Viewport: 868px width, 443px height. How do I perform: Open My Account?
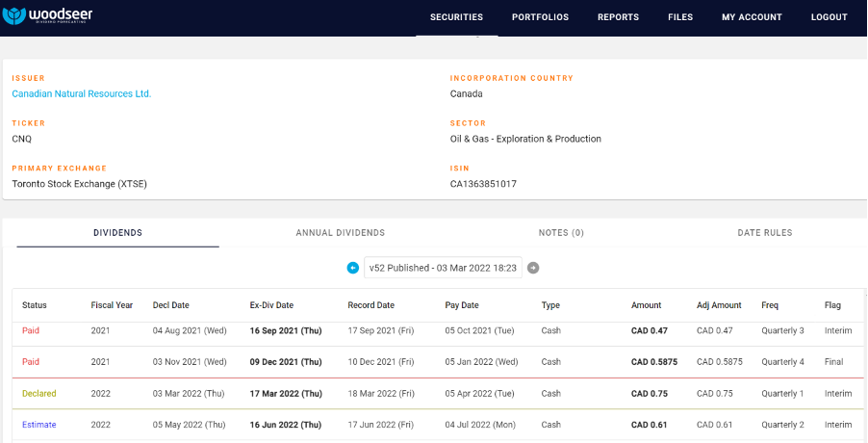click(x=752, y=17)
